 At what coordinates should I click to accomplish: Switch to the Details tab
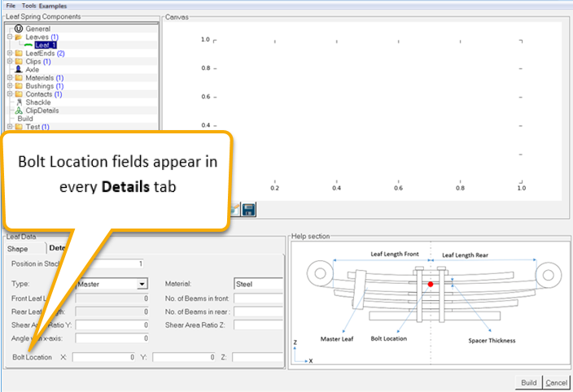(x=57, y=248)
